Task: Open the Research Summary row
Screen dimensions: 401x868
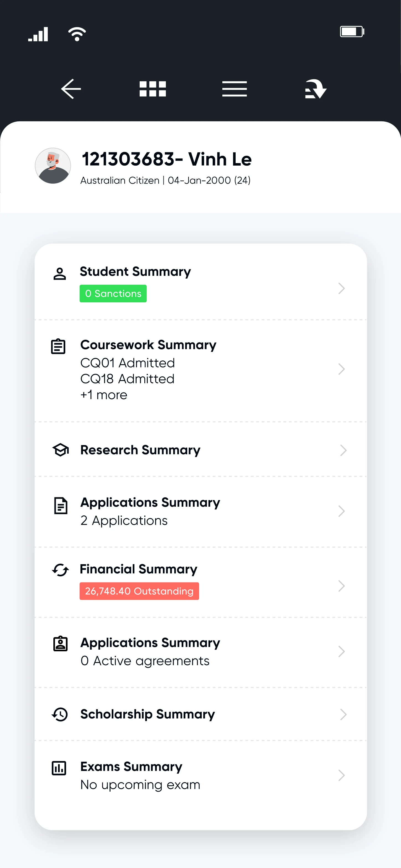Action: 201,449
